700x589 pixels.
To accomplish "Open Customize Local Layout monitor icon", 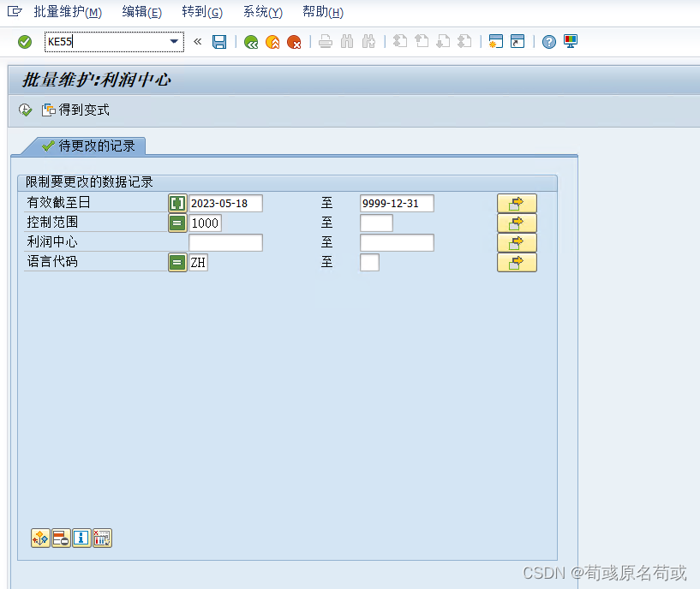I will pyautogui.click(x=571, y=41).
